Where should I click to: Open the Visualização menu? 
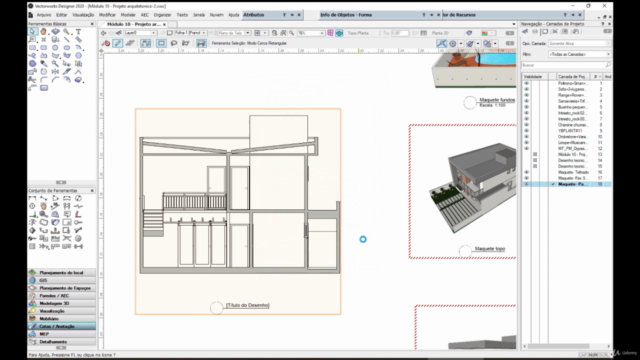(83, 15)
